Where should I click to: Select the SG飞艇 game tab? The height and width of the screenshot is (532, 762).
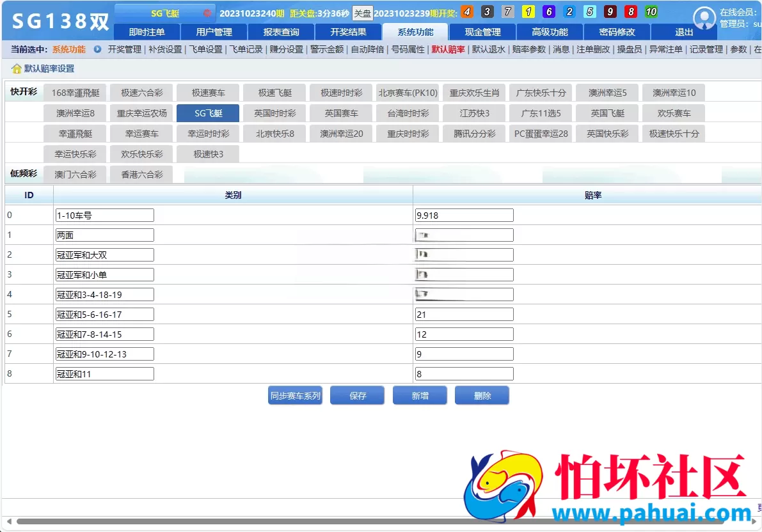(208, 113)
